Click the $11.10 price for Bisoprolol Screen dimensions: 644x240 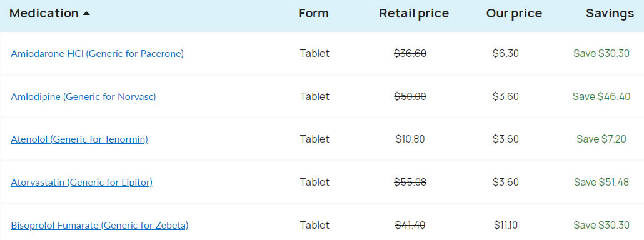click(x=506, y=225)
